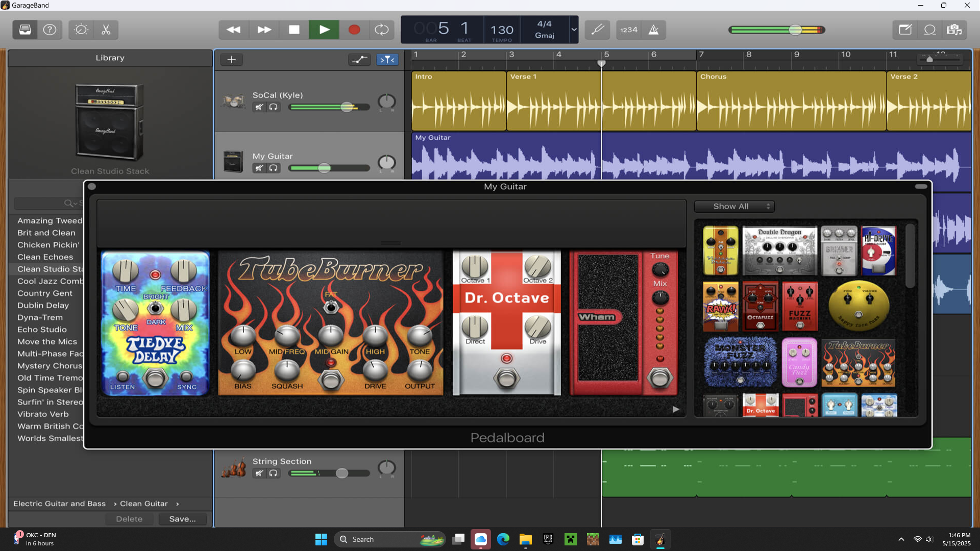Select Vibrato Verb patch

pos(43,414)
